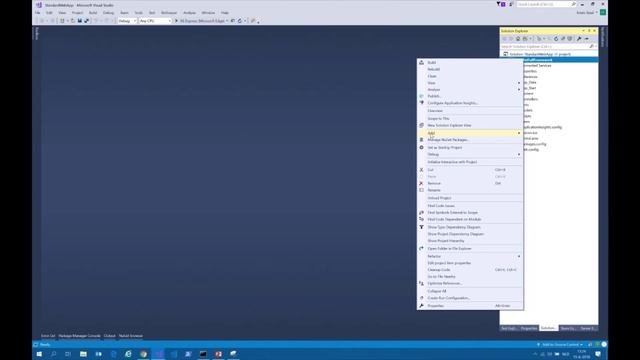Switch to the Package Manager Console tab
This screenshot has height=360, width=640.
(80, 336)
